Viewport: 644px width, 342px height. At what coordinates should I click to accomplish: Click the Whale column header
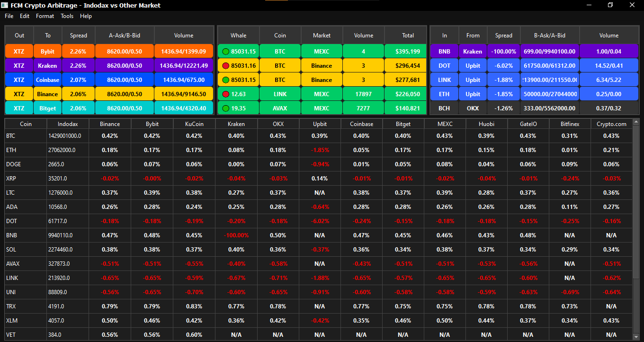(x=238, y=36)
